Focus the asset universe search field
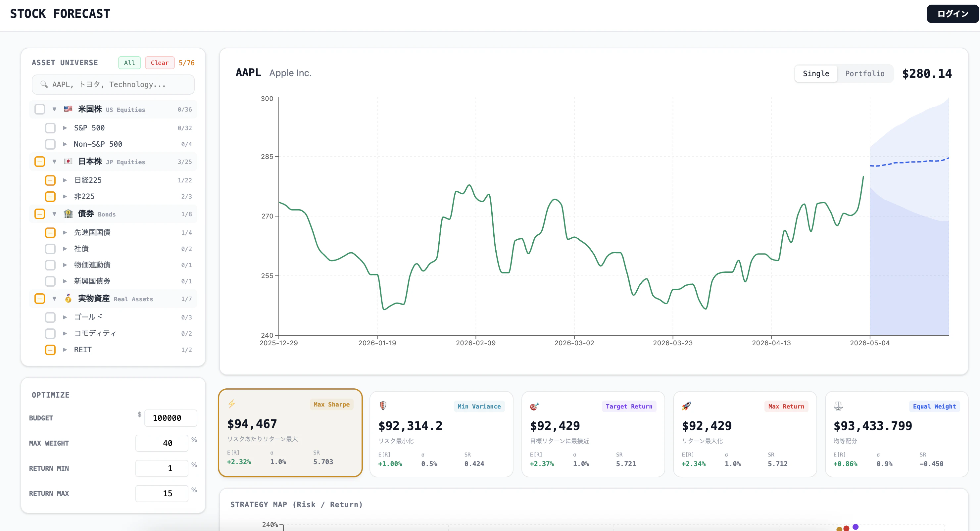 (113, 84)
